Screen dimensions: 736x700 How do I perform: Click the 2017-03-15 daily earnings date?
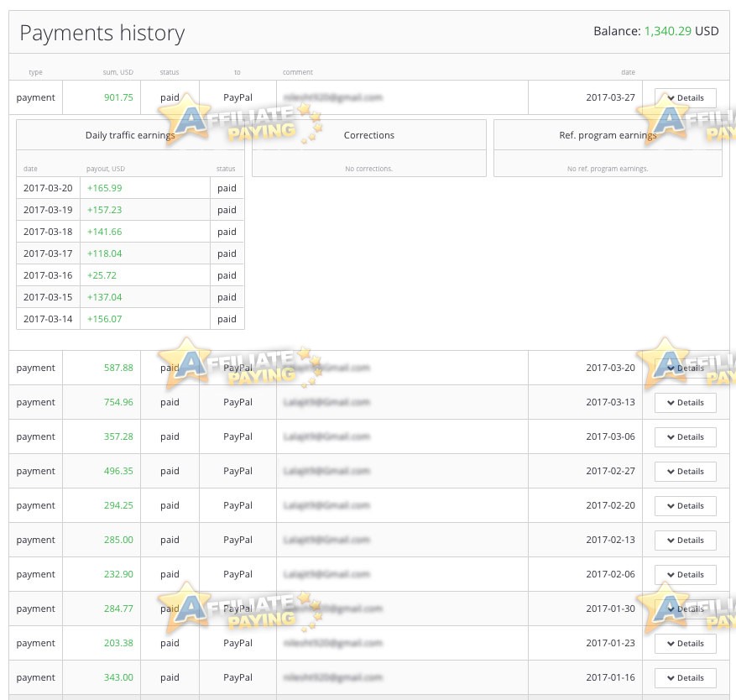[48, 297]
